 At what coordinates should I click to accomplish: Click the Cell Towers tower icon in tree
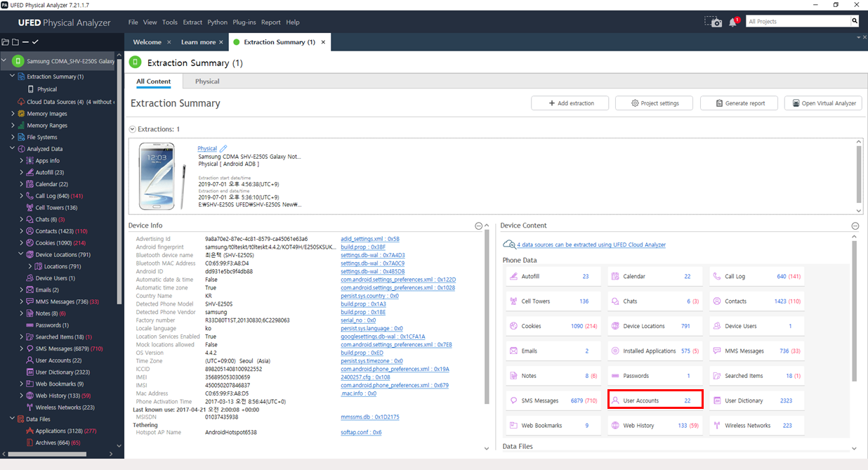pos(29,208)
